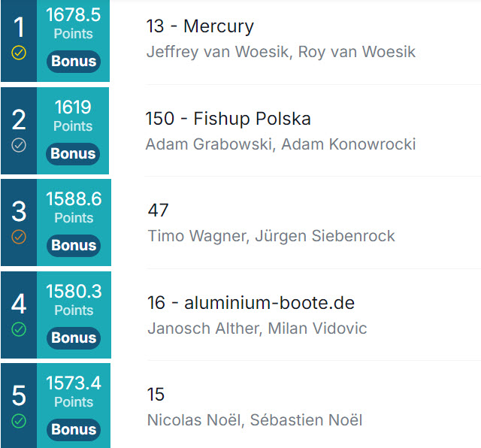The height and width of the screenshot is (448, 481).
Task: Open the Bonus badge for team 15
Action: (x=74, y=430)
